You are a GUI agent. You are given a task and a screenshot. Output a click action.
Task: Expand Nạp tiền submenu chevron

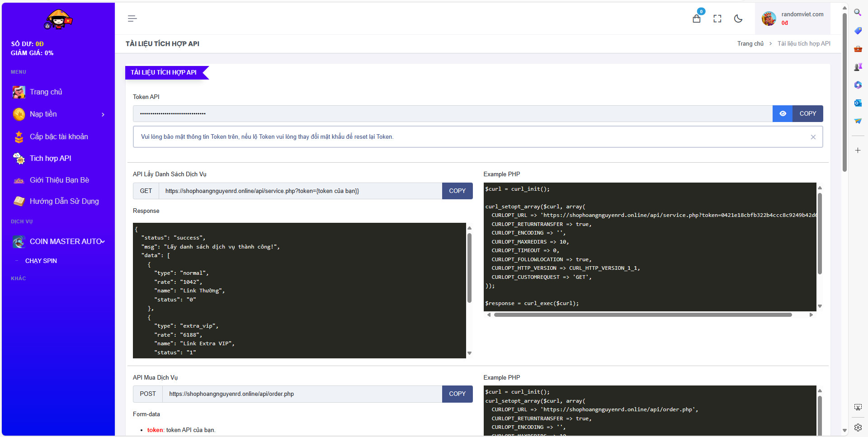103,115
